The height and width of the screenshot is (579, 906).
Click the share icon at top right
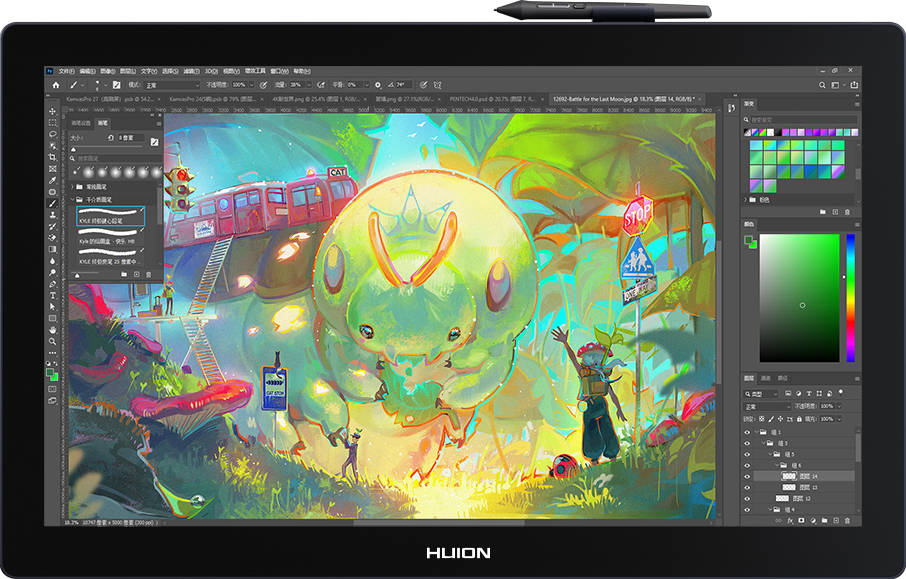pos(854,85)
